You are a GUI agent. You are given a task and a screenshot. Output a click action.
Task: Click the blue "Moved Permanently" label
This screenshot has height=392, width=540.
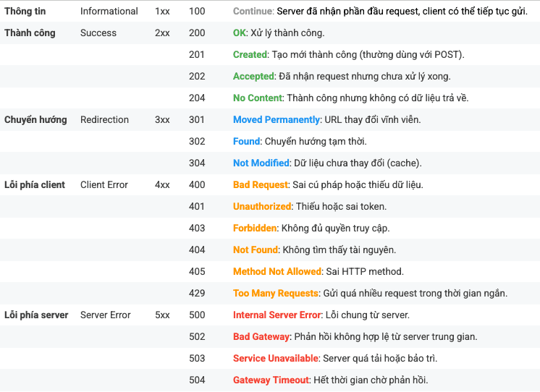click(x=277, y=120)
